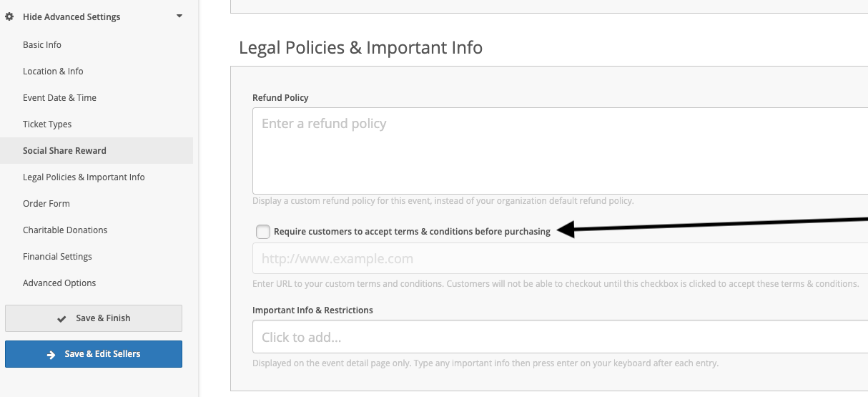Image resolution: width=868 pixels, height=397 pixels.
Task: Click the gear icon beside Hide Advanced Settings
Action: pyautogui.click(x=10, y=16)
